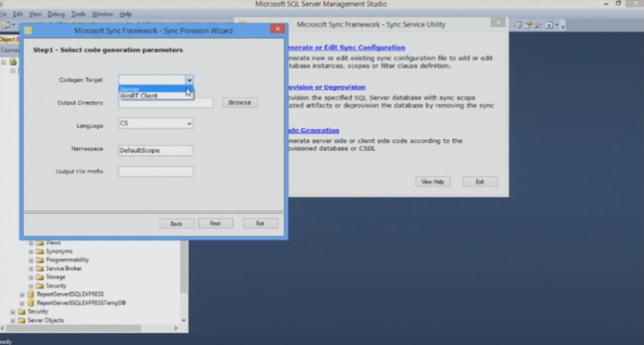
Task: Close the Sync Provision Wizard window
Action: (x=278, y=29)
